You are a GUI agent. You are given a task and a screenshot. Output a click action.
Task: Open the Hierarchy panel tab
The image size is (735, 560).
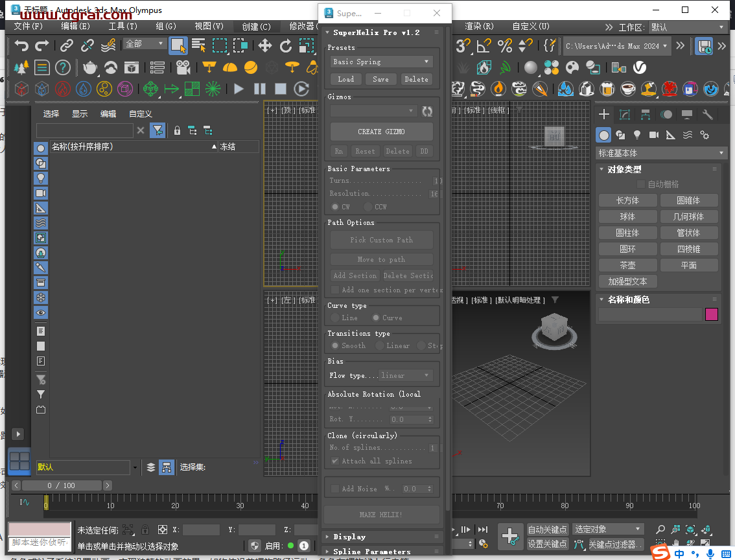(646, 114)
